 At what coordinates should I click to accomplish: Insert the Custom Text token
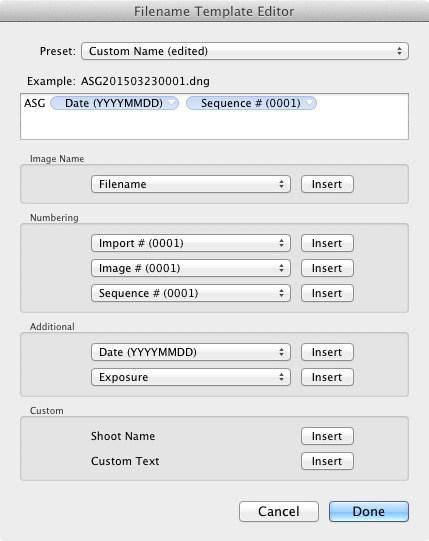pyautogui.click(x=327, y=461)
